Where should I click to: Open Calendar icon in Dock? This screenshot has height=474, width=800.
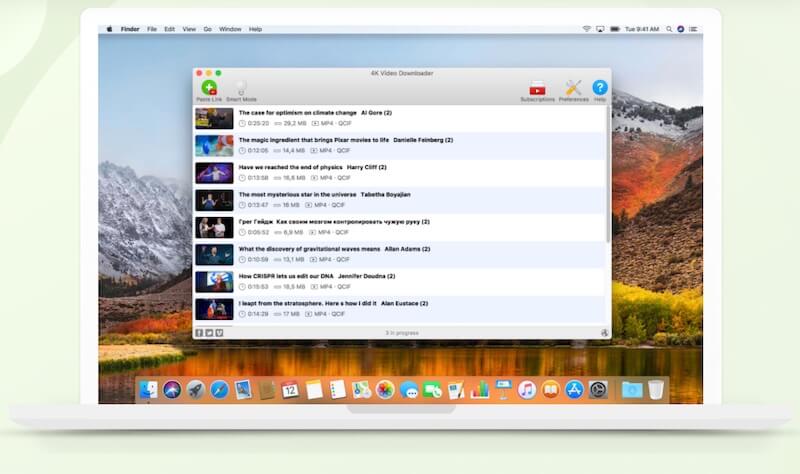(x=290, y=390)
